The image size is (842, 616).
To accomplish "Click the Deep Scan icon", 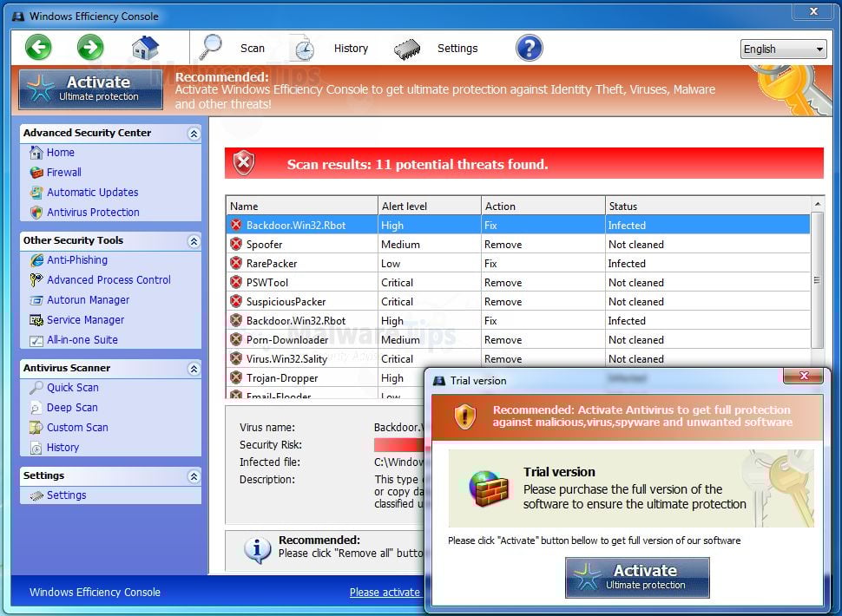I will pos(36,408).
